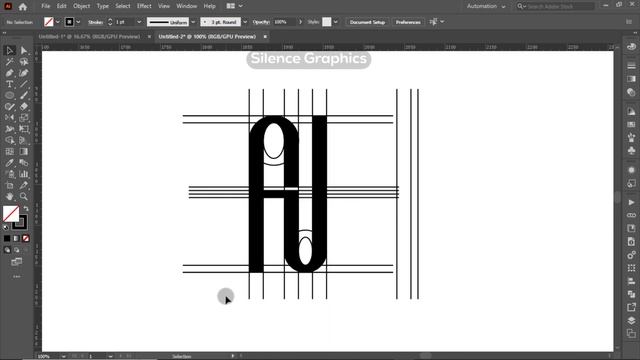Viewport: 640px width, 360px height.
Task: Select the Ellipse tool
Action: pos(10,95)
